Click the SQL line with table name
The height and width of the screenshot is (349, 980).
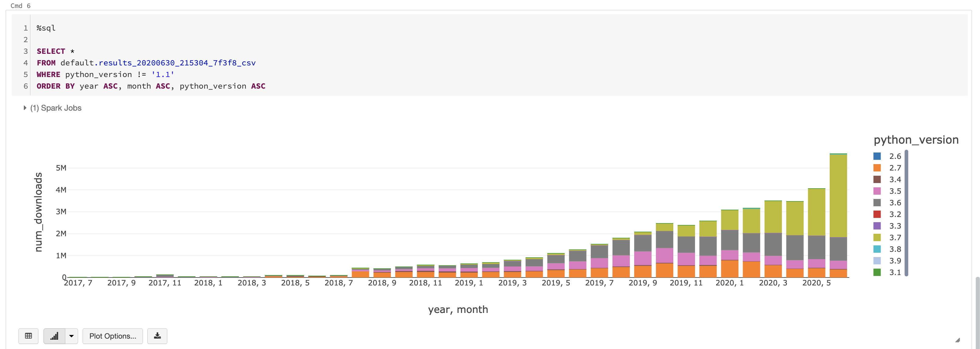[146, 63]
